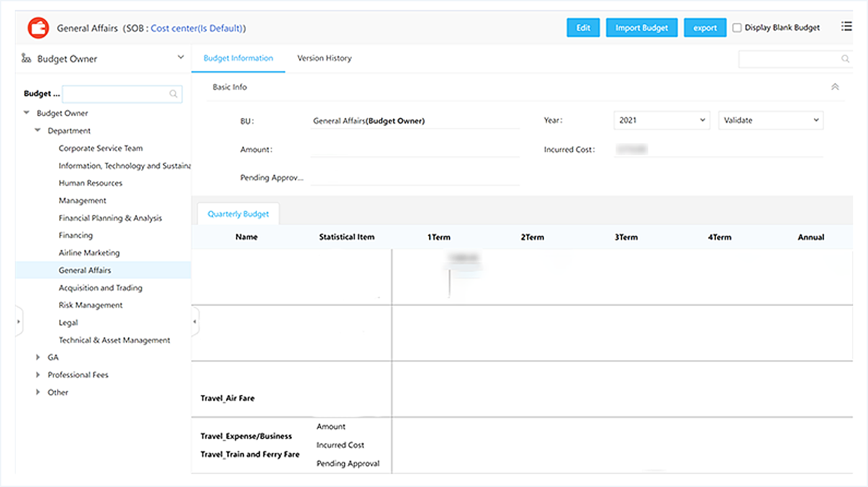Click the Budget Owner hierarchy icon
The width and height of the screenshot is (868, 487).
pos(26,58)
